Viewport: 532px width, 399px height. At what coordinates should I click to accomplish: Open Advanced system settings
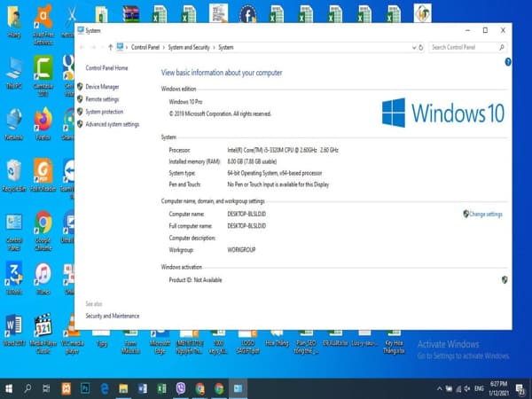(112, 124)
